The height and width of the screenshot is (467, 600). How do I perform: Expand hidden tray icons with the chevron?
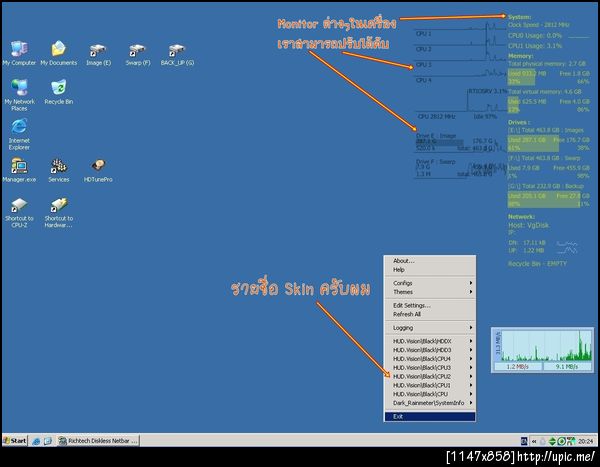point(534,441)
